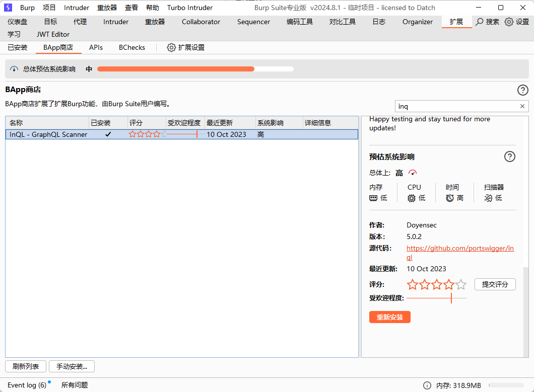Viewport: 534px width, 392px height.
Task: Sort by 评分 column header
Action: coord(147,123)
